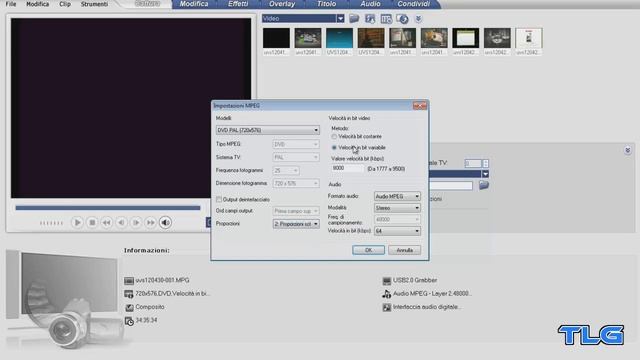Open the Ord campi output dropdown
640x360 pixels.
click(296, 211)
